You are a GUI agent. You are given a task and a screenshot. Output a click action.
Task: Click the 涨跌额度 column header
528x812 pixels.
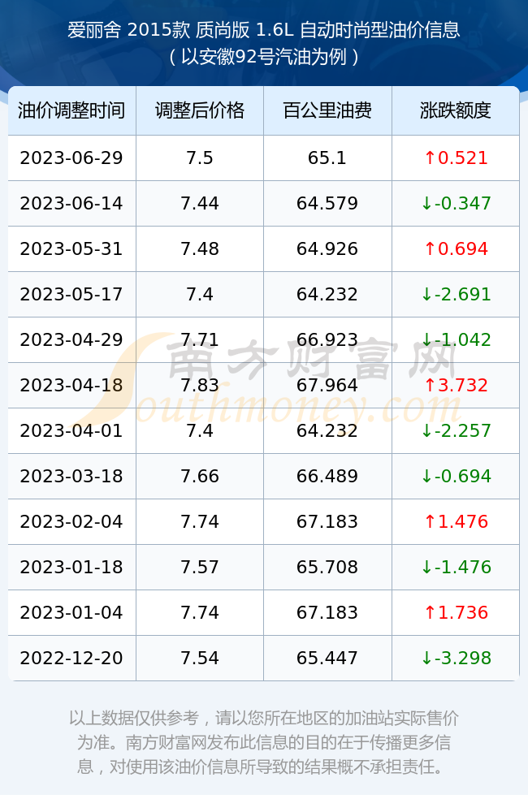(456, 110)
